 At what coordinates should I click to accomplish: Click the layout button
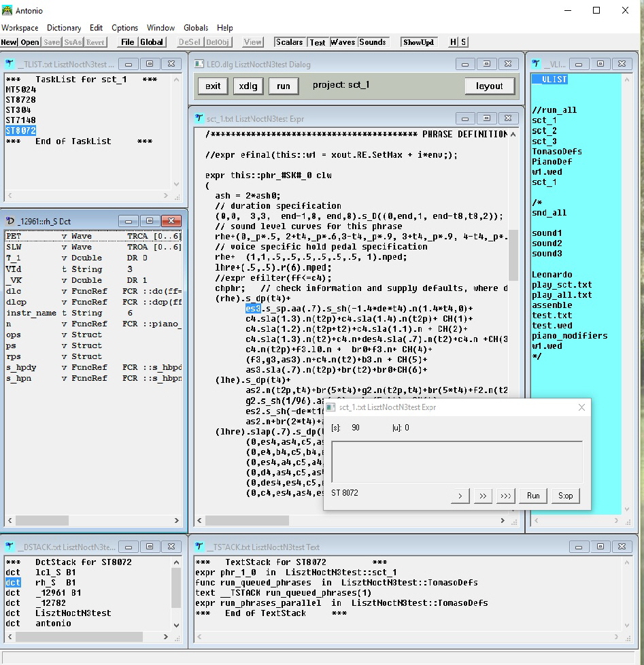click(489, 86)
